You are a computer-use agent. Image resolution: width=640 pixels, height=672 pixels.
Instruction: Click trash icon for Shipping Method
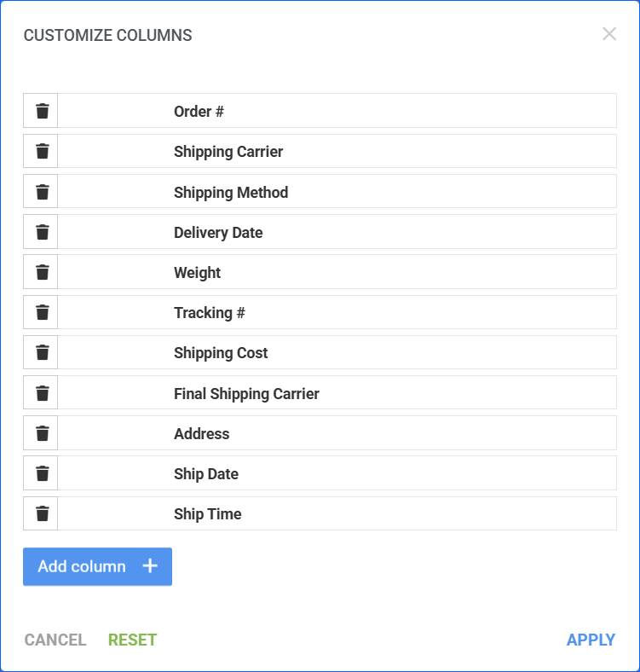42,192
